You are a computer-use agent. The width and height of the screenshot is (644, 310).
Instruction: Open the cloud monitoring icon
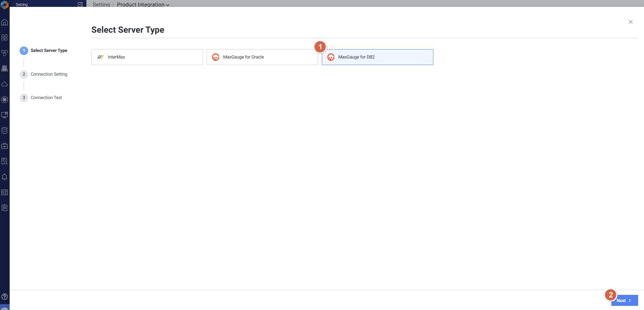[x=4, y=84]
